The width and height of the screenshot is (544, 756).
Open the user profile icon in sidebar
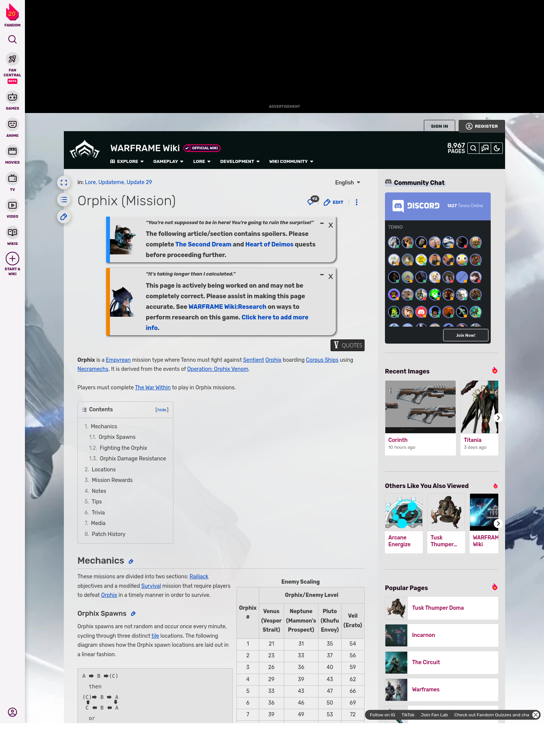point(12,712)
